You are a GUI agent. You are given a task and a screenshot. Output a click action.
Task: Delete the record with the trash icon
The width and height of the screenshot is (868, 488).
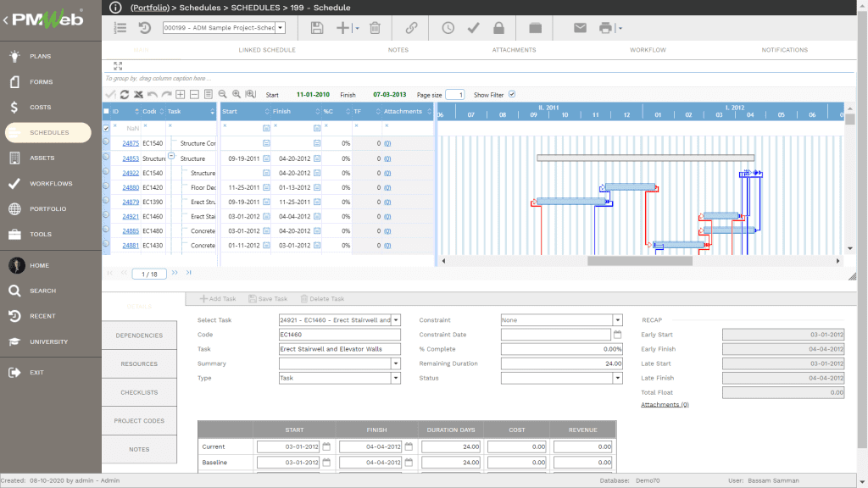pos(375,28)
